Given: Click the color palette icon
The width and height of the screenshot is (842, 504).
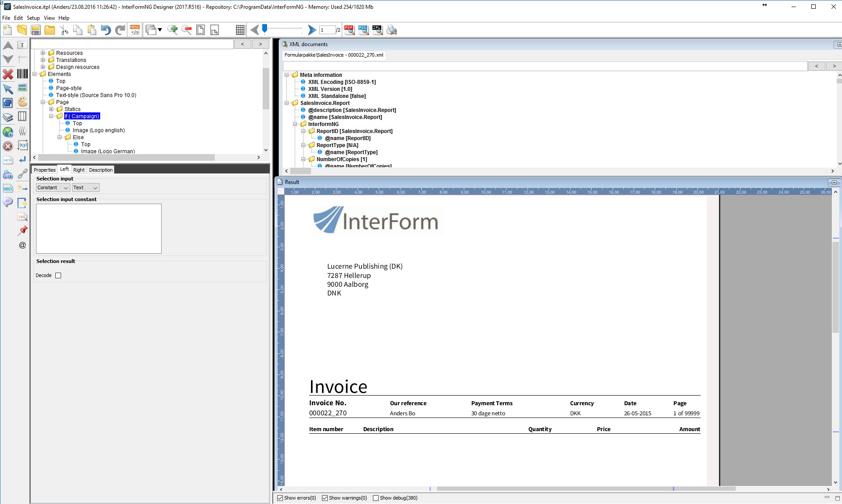Looking at the screenshot, I should (x=22, y=102).
